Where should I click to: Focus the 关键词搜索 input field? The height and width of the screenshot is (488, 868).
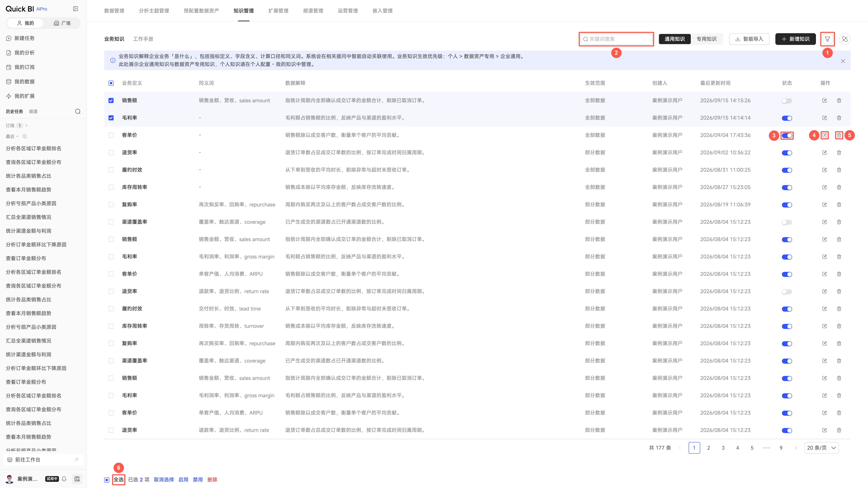(616, 39)
